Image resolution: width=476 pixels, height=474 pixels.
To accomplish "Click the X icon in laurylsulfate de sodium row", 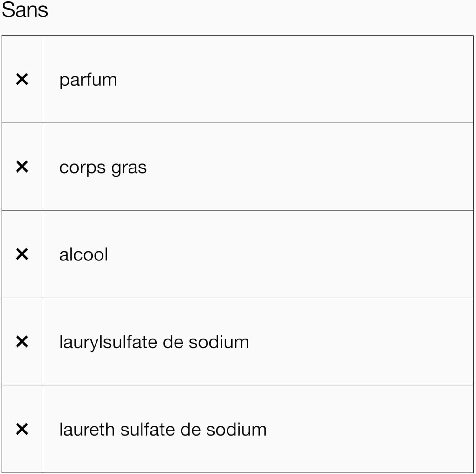I will (x=22, y=342).
